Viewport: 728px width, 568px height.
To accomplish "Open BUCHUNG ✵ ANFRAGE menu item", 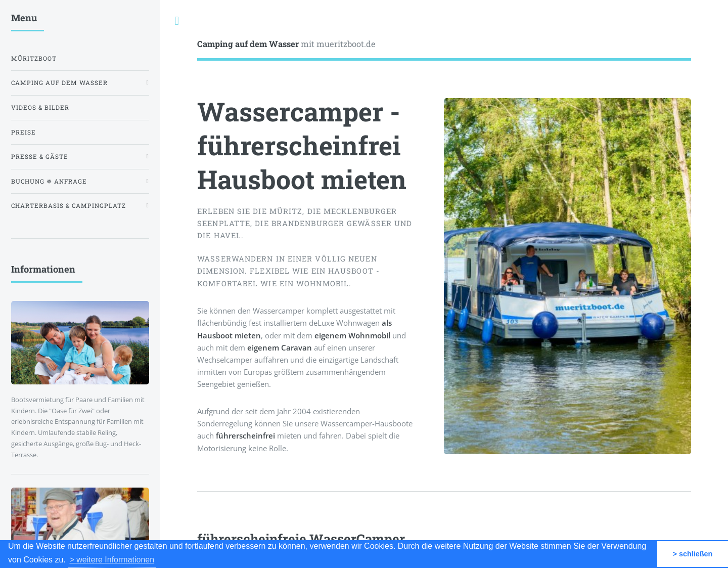I will (49, 182).
